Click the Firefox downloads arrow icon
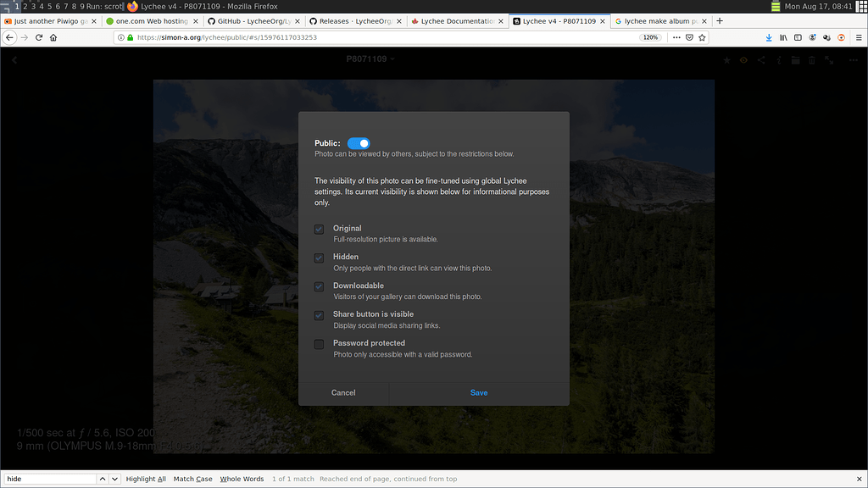 (x=769, y=37)
